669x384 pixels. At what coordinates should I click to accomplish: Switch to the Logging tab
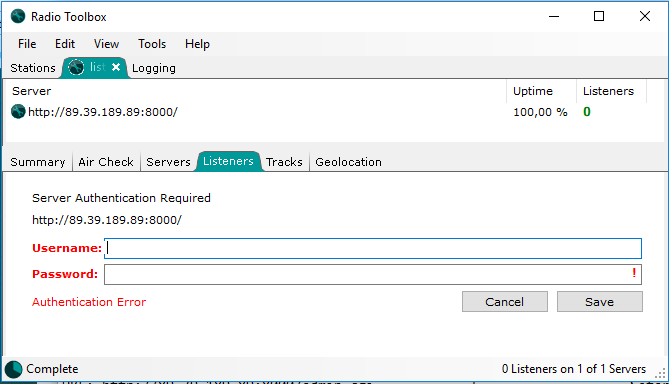[154, 68]
